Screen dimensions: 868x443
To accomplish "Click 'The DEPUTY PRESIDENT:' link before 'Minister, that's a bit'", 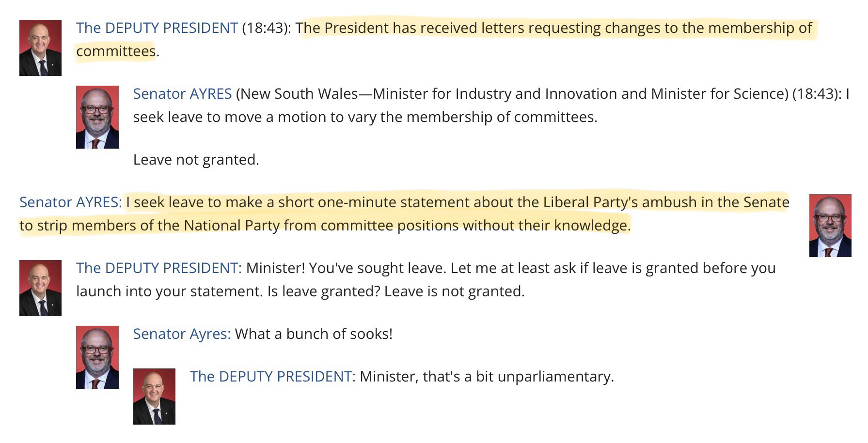I will click(x=273, y=377).
